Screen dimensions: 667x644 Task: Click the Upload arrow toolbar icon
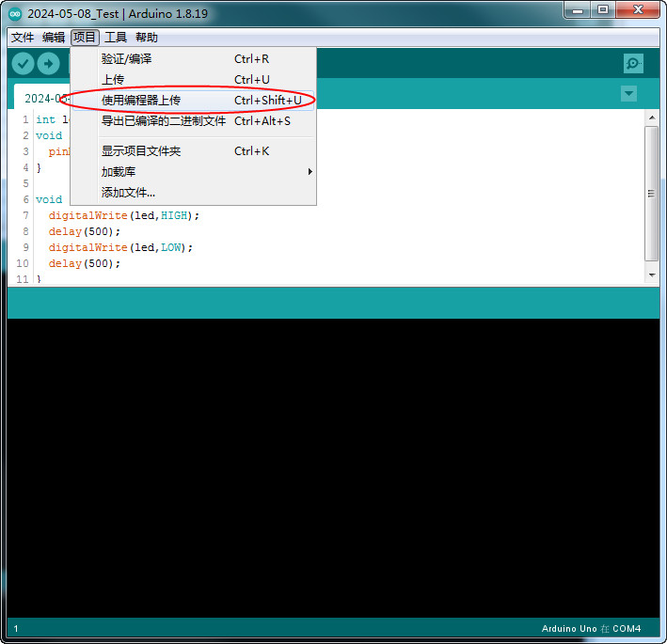coord(49,64)
